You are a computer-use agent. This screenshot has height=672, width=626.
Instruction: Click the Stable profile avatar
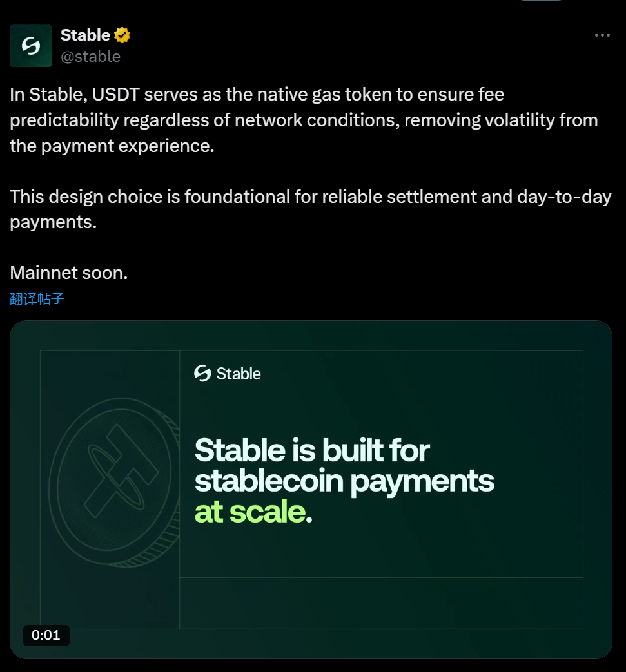(31, 46)
